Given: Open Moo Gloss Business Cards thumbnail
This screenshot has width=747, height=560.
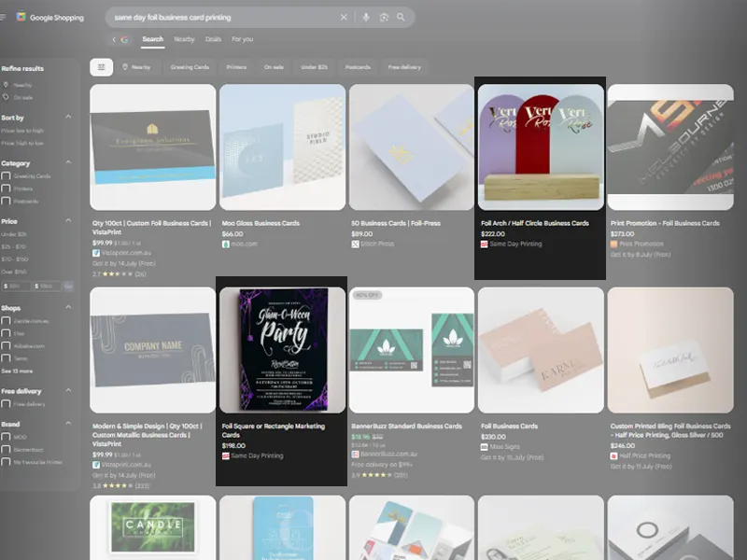Looking at the screenshot, I should coord(282,147).
